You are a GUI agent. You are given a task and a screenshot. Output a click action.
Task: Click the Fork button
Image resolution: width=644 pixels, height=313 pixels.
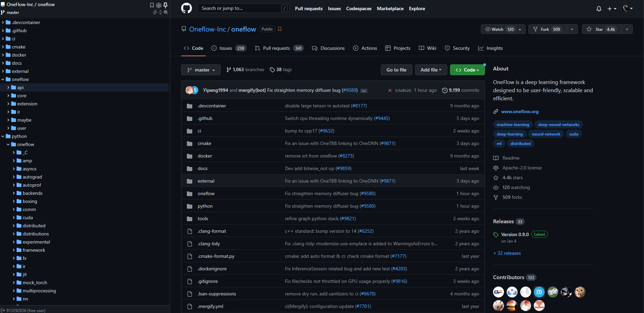548,29
